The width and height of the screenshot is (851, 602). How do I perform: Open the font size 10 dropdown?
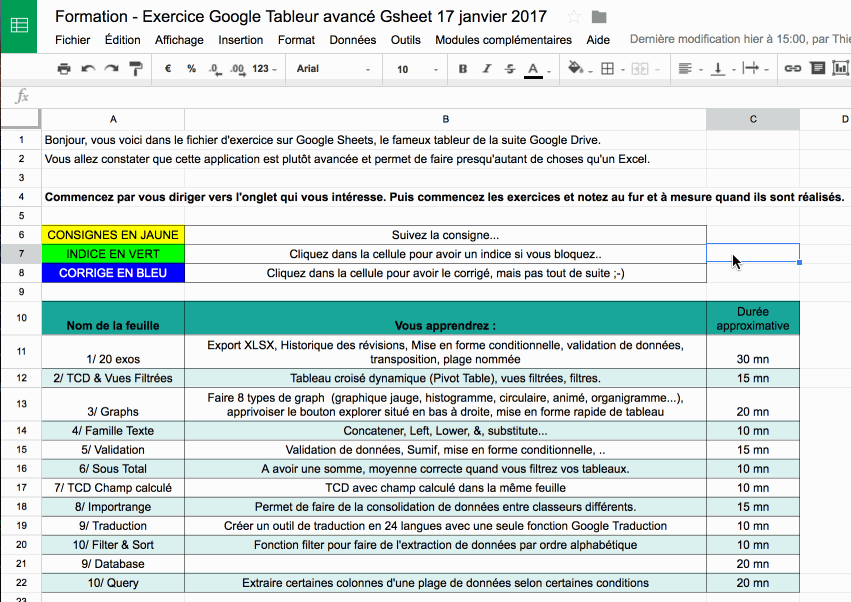[x=417, y=69]
